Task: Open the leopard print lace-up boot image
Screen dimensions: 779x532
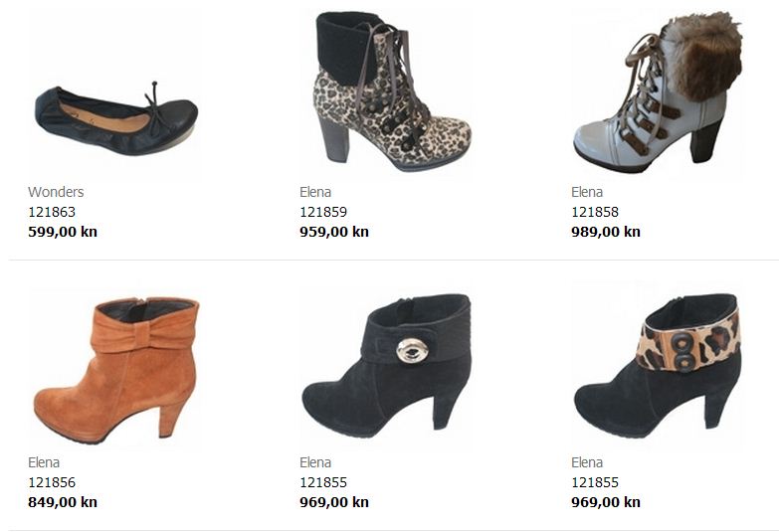Action: (392, 91)
